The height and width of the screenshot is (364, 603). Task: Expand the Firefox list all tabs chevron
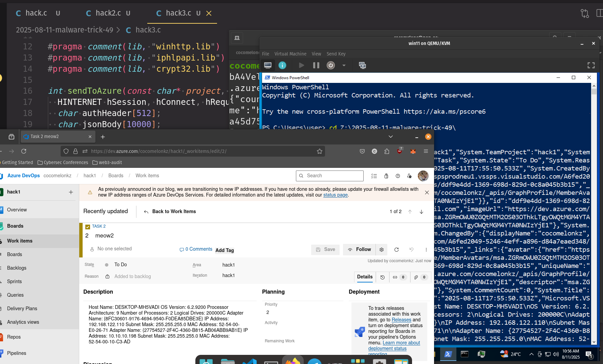pyautogui.click(x=391, y=137)
